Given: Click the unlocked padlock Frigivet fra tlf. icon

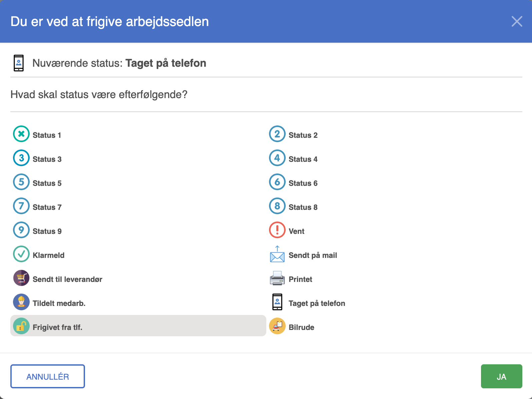Looking at the screenshot, I should coord(21,326).
